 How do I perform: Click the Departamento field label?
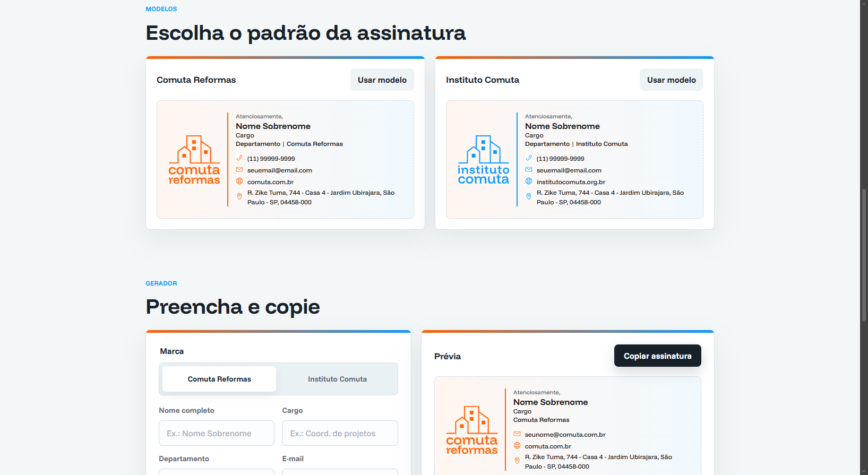tap(184, 459)
